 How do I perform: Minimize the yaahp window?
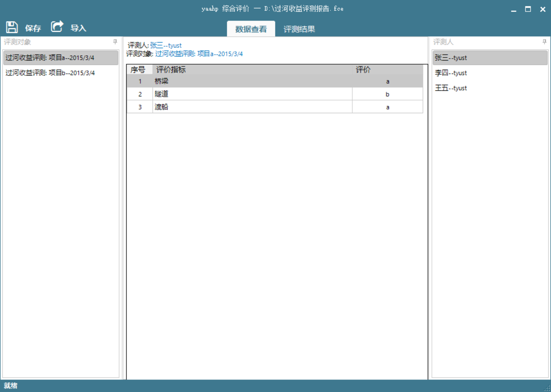pyautogui.click(x=514, y=9)
